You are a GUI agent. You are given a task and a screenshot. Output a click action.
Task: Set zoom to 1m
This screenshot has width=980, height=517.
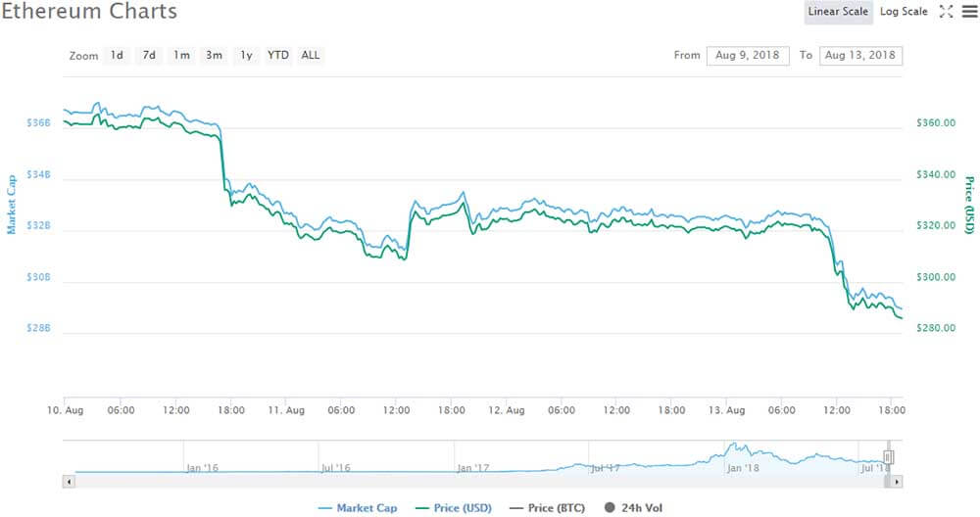(182, 56)
